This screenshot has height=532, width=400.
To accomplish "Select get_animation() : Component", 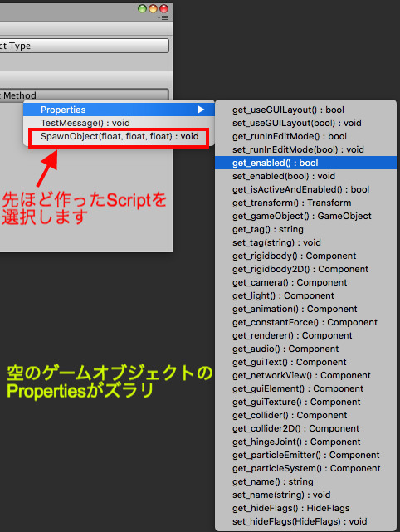I will click(x=305, y=309).
